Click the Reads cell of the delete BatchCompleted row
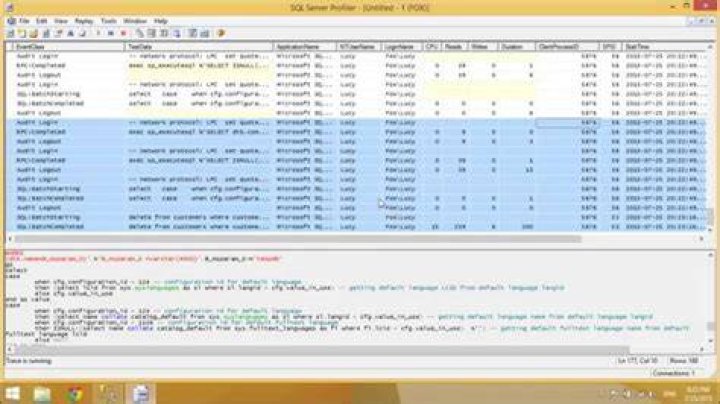The width and height of the screenshot is (720, 404). 454,227
